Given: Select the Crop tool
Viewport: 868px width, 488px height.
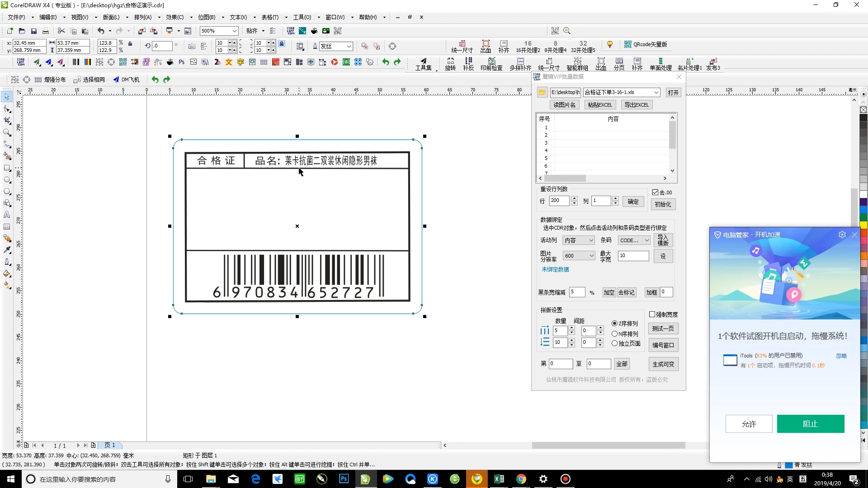Looking at the screenshot, I should coord(7,121).
